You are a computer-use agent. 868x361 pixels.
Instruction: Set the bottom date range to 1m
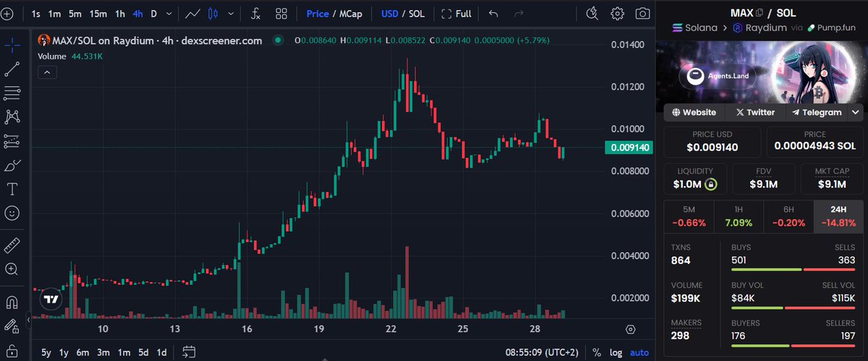tap(124, 352)
